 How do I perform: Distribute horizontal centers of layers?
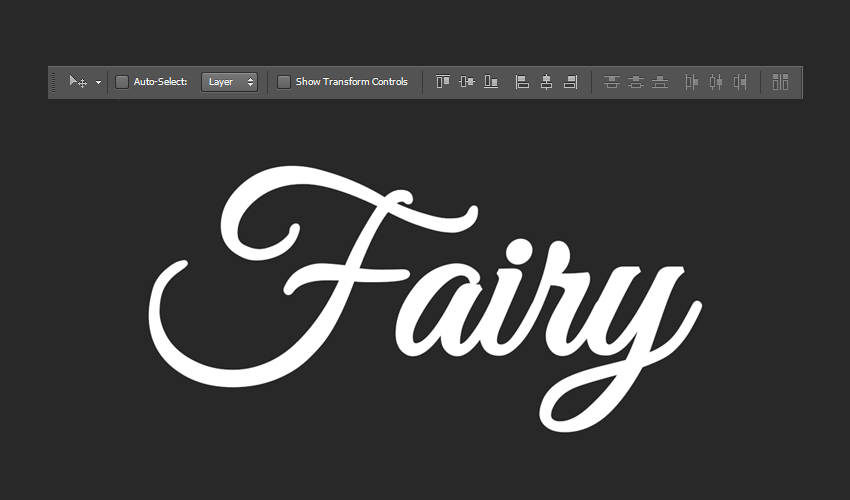click(715, 82)
